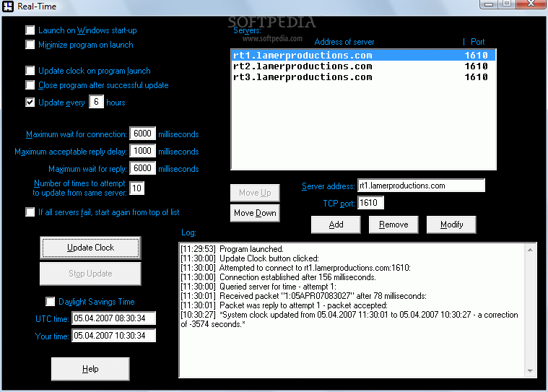Click the TCP port field

371,203
